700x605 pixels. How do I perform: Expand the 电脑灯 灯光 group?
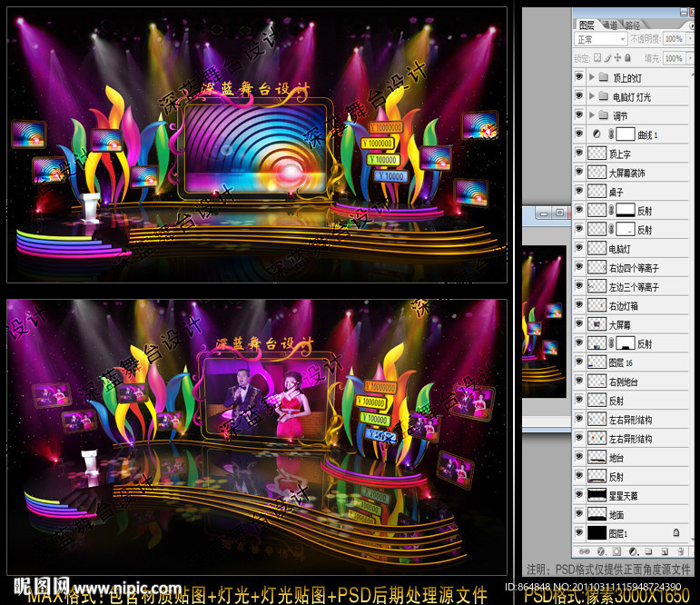pos(592,96)
